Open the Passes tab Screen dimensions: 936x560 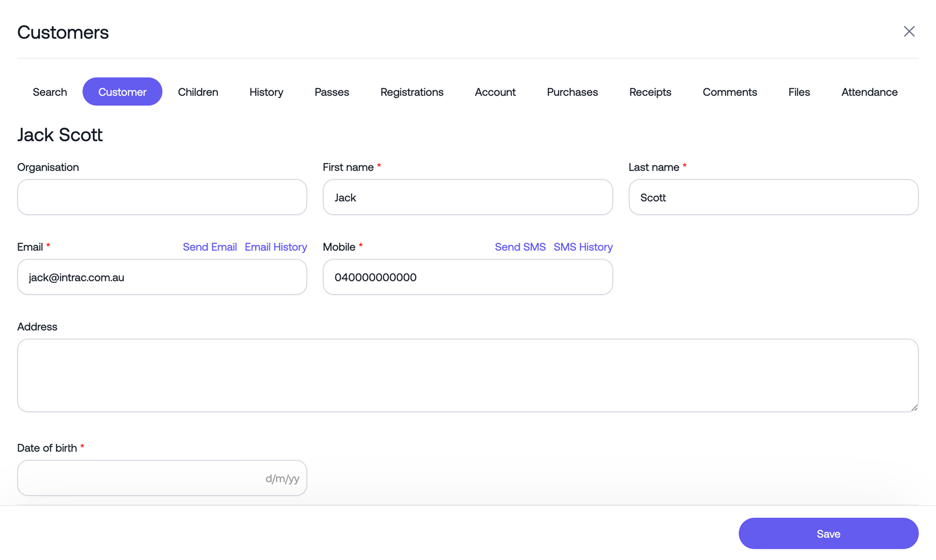point(331,92)
